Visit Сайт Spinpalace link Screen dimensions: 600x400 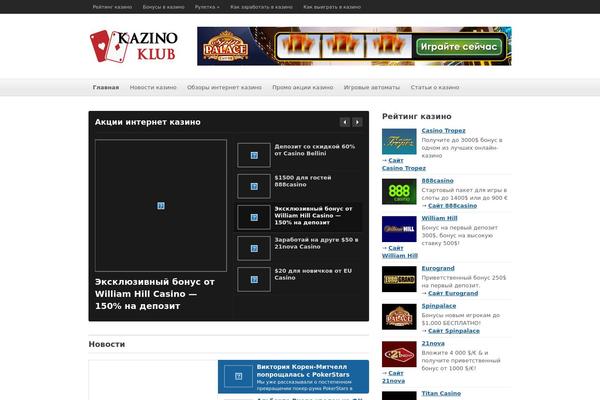click(454, 331)
